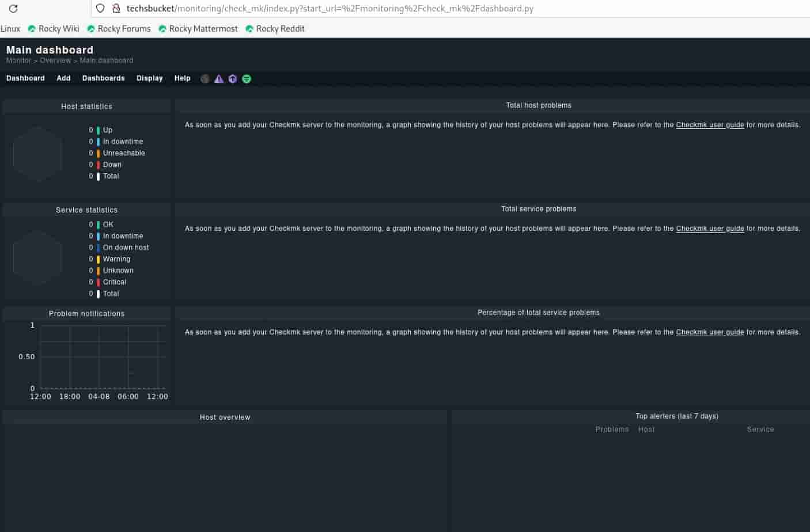
Task: Open the Help menu
Action: click(182, 78)
